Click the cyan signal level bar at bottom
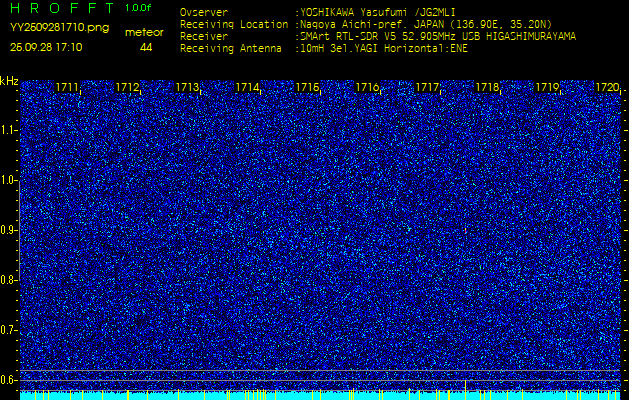Image resolution: width=629 pixels, height=400 pixels. click(x=320, y=395)
